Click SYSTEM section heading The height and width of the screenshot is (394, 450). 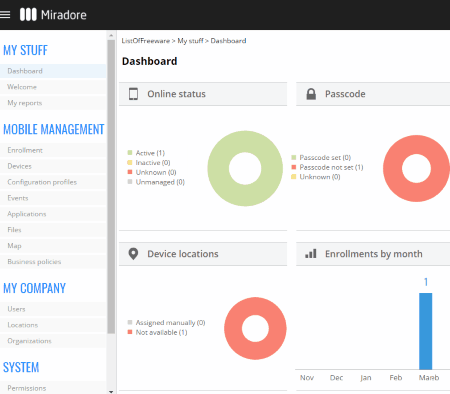pos(21,368)
